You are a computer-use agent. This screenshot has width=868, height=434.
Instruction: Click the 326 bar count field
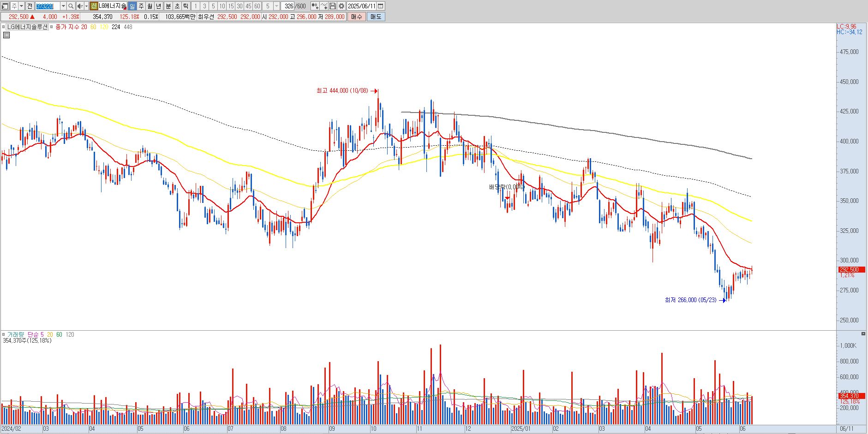[288, 6]
